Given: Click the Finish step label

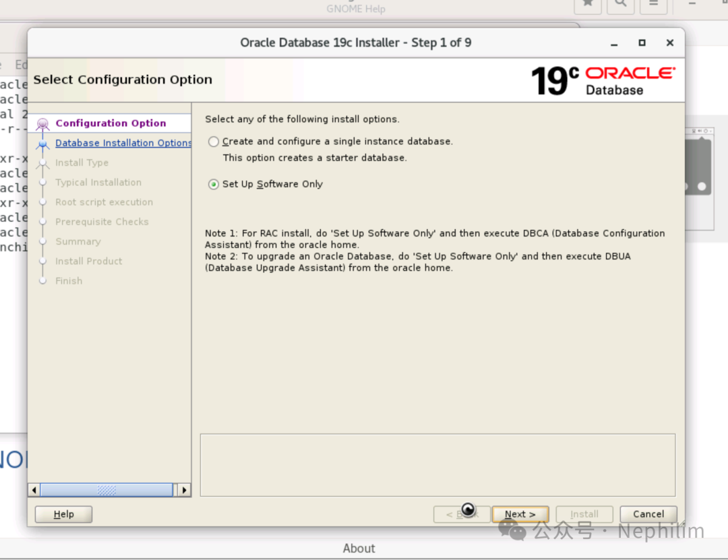Looking at the screenshot, I should tap(69, 281).
